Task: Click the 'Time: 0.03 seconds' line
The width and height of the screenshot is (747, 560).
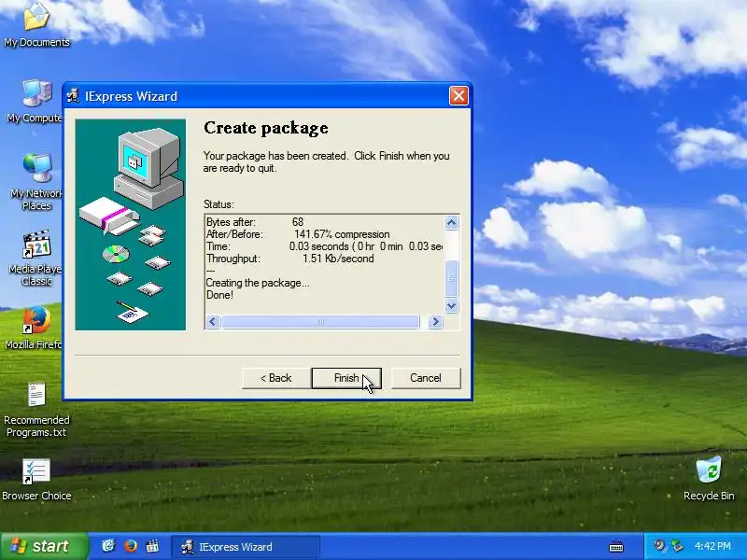Action: [324, 246]
